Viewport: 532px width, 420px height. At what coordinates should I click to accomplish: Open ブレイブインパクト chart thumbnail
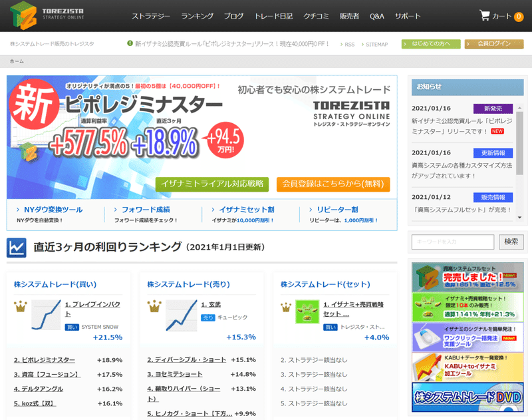tap(46, 315)
